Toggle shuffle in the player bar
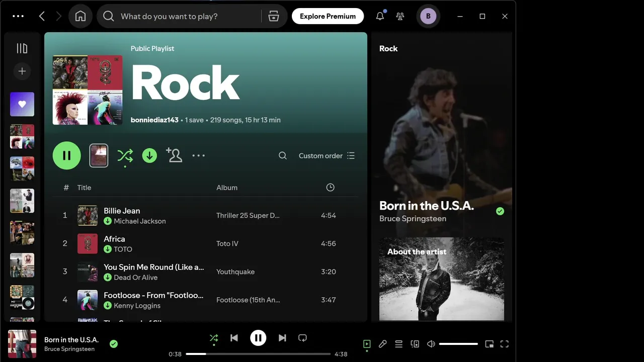The image size is (644, 362). click(214, 338)
